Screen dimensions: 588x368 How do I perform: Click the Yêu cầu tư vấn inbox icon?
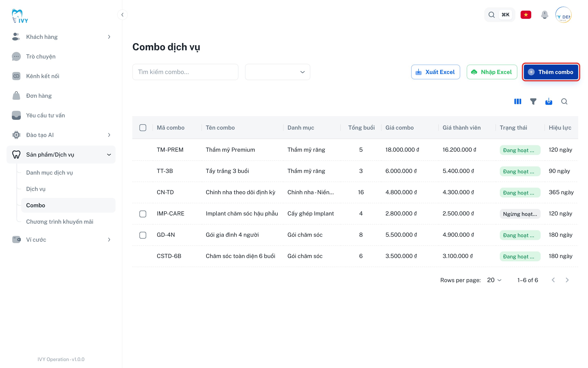point(16,115)
